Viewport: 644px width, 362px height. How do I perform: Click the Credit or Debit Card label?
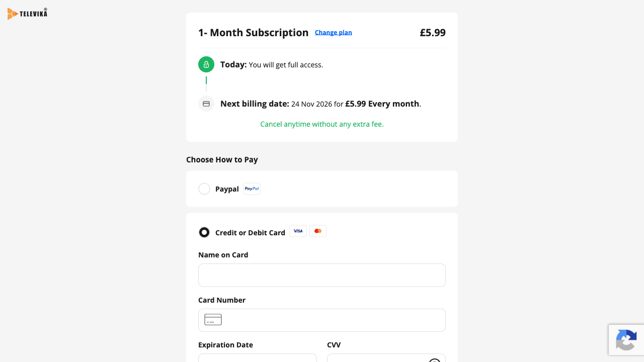click(x=250, y=233)
